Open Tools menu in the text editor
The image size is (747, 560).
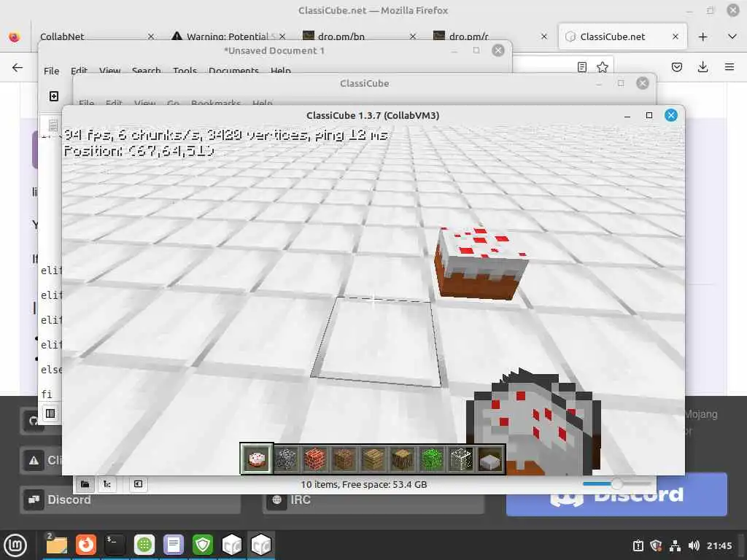[185, 71]
